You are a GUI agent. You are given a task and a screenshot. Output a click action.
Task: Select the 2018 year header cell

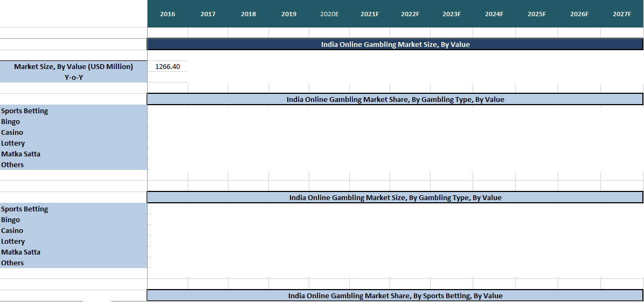click(248, 14)
